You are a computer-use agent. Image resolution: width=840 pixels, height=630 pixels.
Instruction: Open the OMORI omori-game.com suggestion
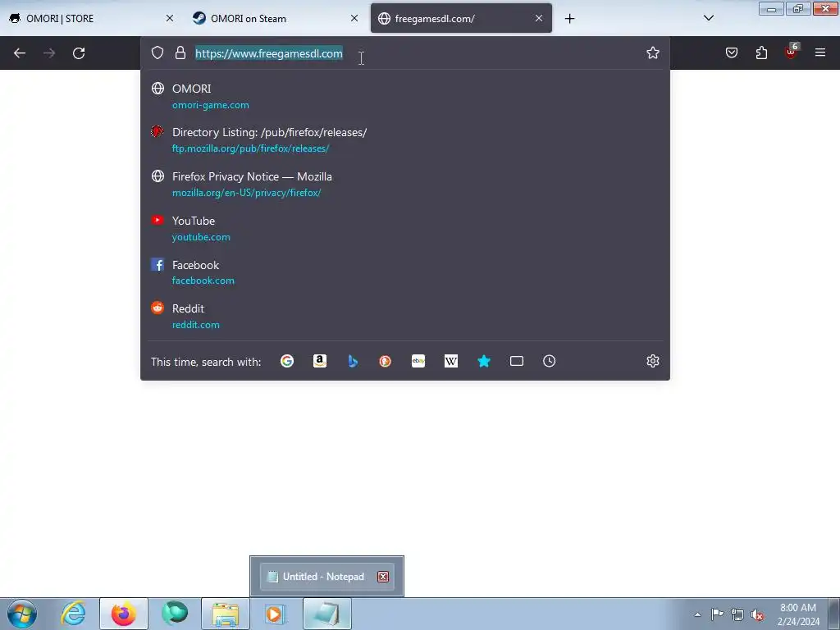405,97
